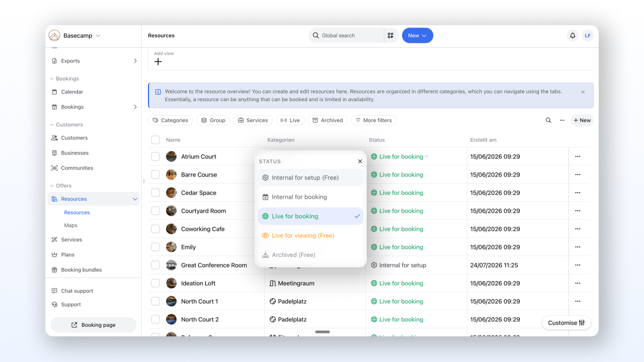
Task: Filter by Live chip
Action: (x=290, y=121)
